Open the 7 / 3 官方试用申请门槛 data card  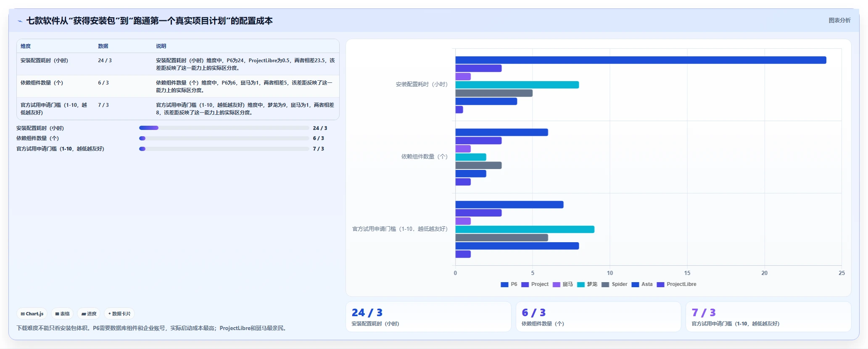[768, 317]
